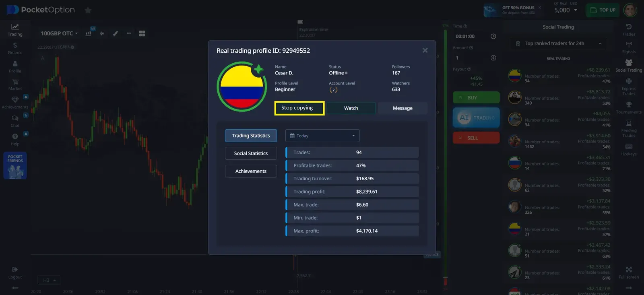
Task: Click the Help question mark icon
Action: point(15,138)
